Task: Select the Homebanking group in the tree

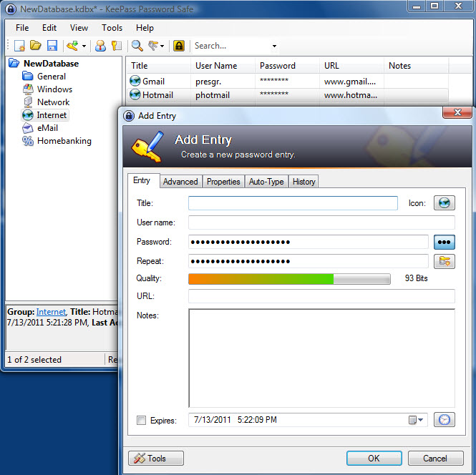Action: pos(64,141)
